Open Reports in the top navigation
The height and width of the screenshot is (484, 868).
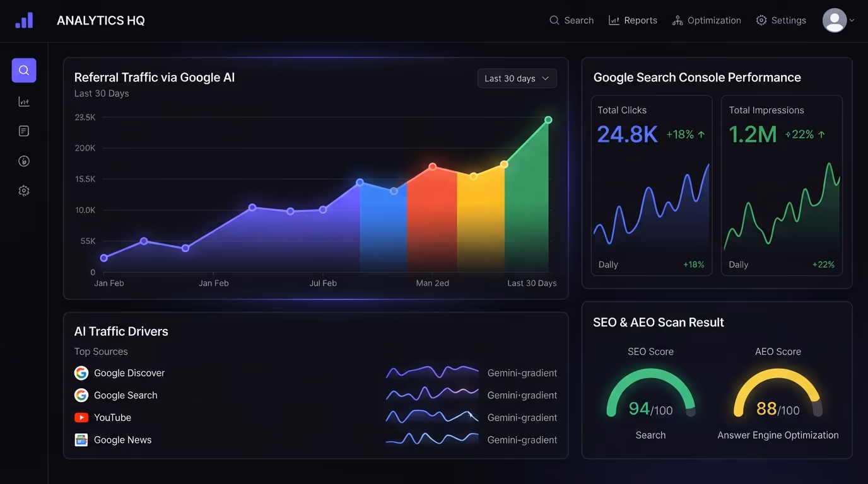click(633, 20)
